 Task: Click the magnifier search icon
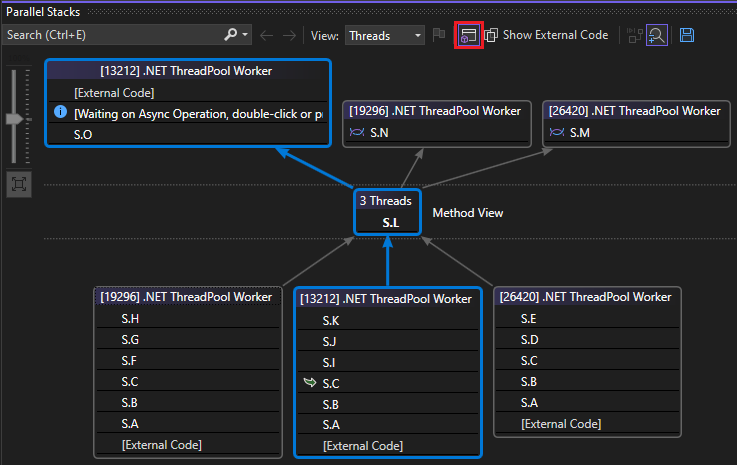point(230,34)
